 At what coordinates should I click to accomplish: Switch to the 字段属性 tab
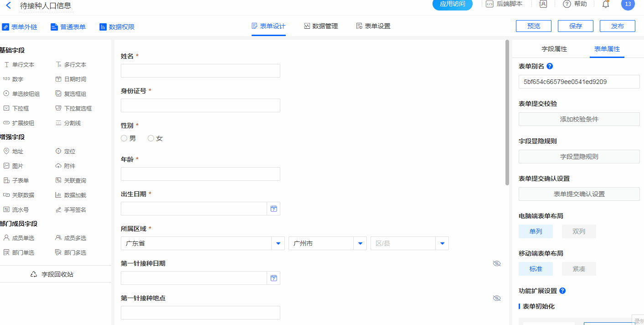554,49
